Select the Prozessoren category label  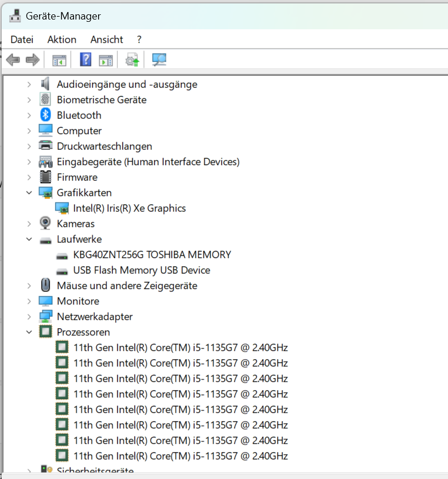(83, 332)
